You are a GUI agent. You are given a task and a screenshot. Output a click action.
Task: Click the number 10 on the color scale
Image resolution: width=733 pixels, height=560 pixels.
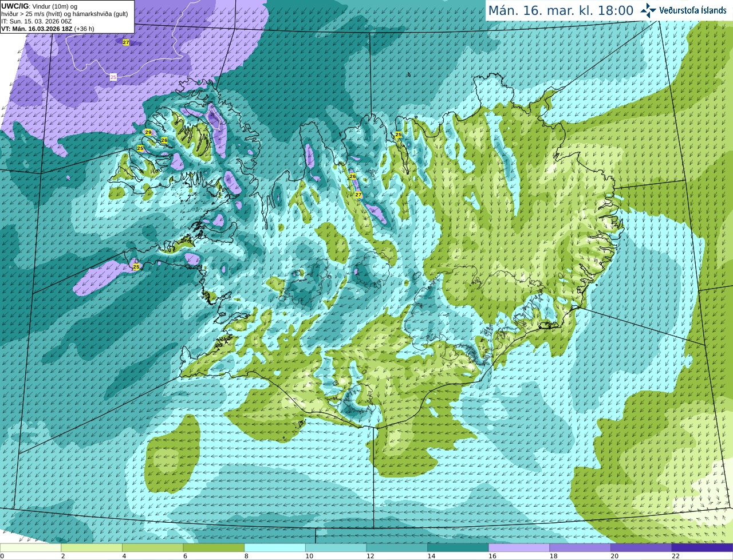[x=309, y=556]
